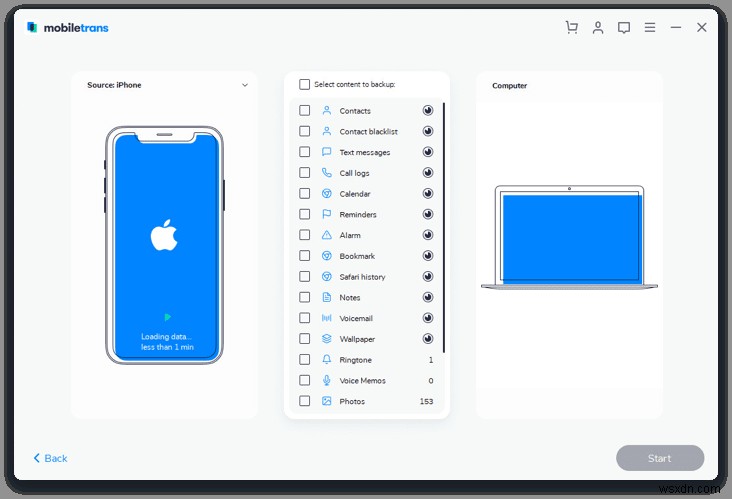Click the Voicemail waveform icon
Screen dimensions: 732x499
click(x=327, y=318)
